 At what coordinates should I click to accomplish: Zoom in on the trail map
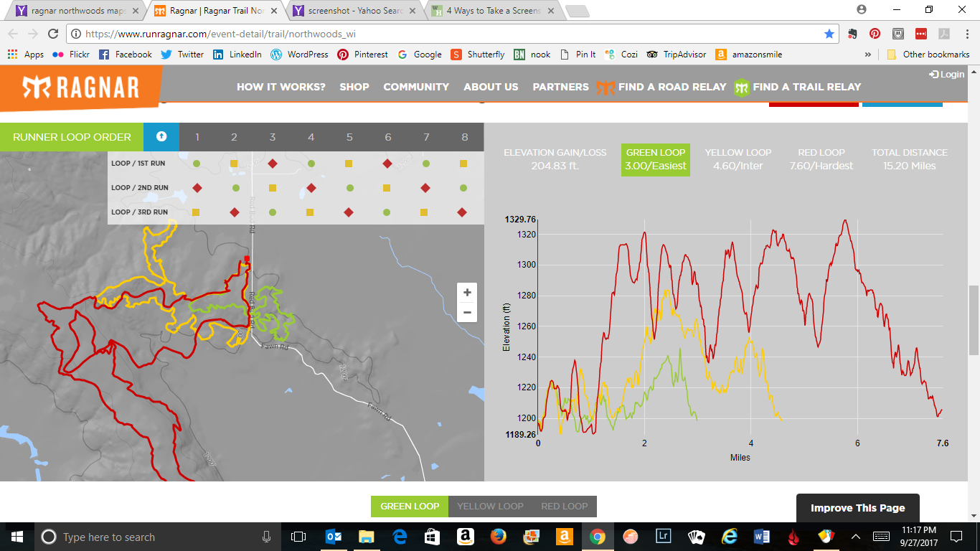467,293
